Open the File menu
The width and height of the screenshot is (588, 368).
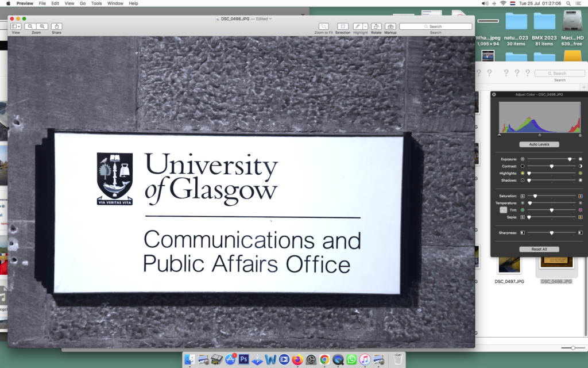point(42,3)
